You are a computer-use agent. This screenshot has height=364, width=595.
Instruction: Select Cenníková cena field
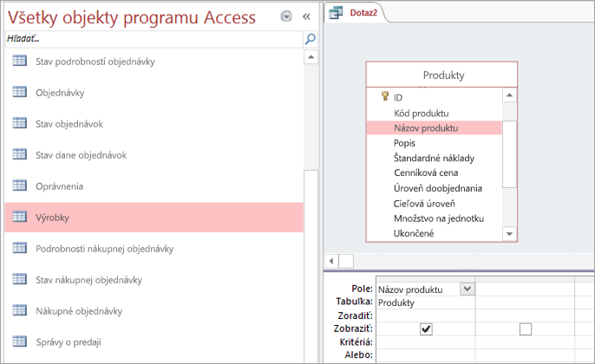(x=434, y=173)
